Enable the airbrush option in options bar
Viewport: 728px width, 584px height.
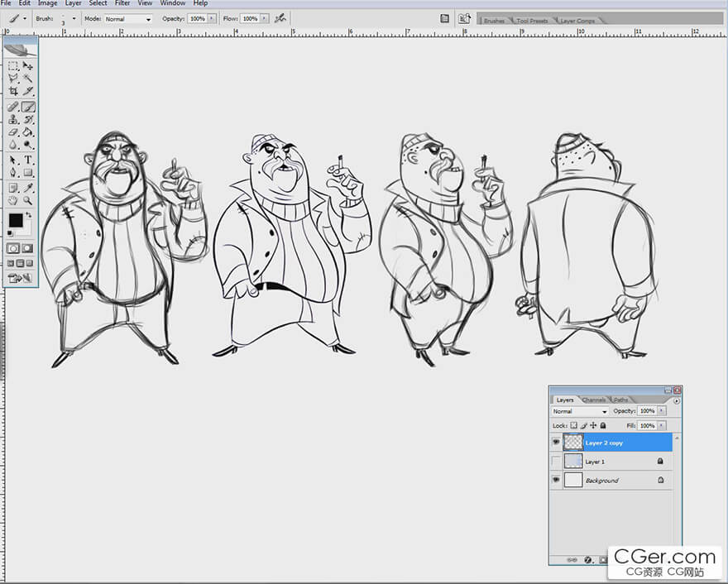[280, 18]
